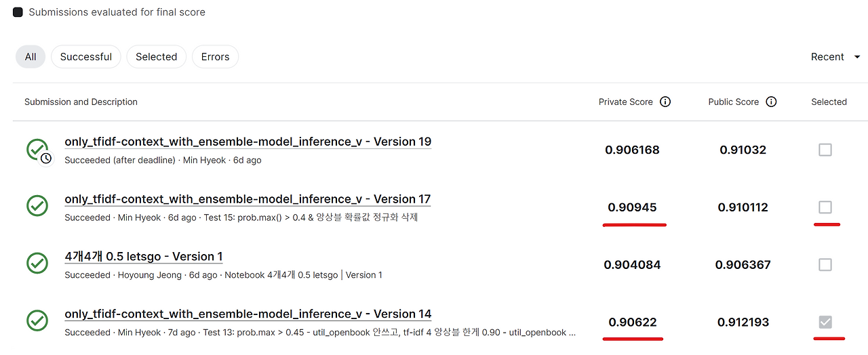Switch to the Successful filter tab
Screen dimensions: 868x355
coord(86,57)
